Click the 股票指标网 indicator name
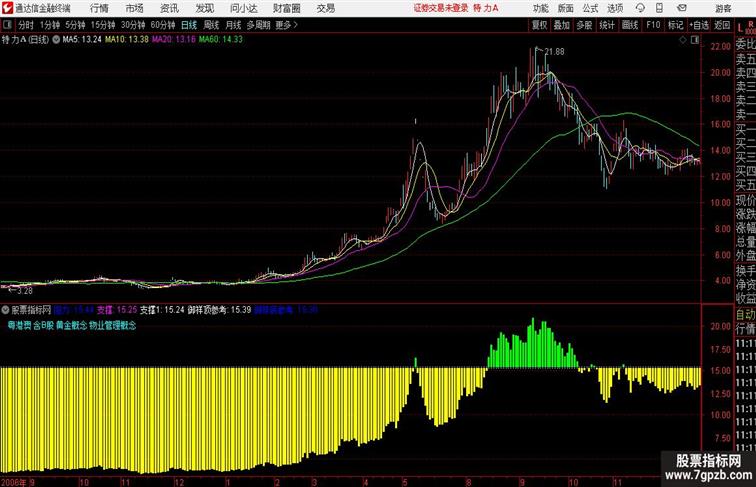This screenshot has height=487, width=756. click(31, 310)
